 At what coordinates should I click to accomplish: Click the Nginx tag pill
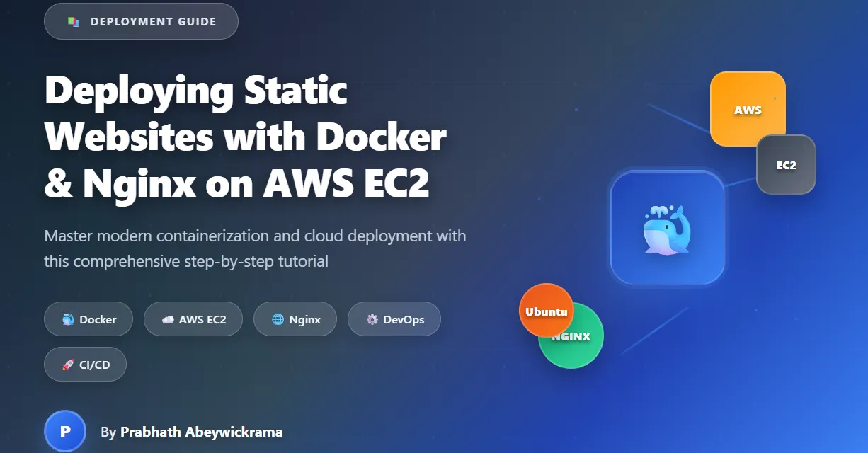(295, 319)
